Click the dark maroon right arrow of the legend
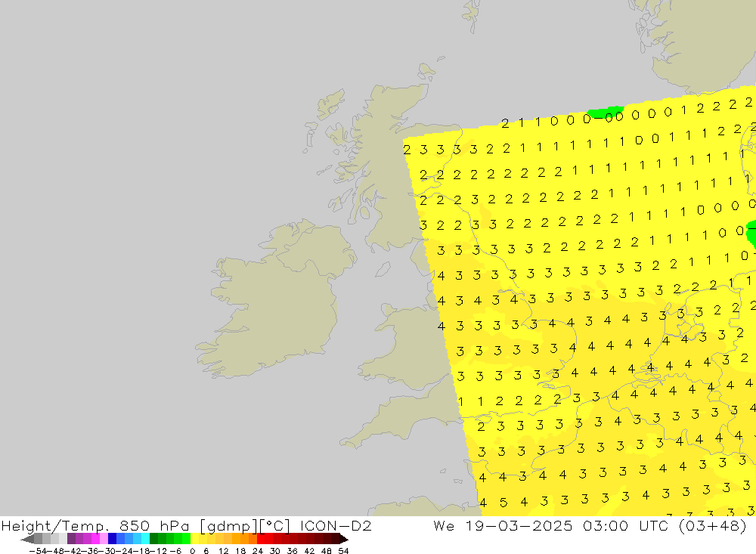 (x=344, y=539)
